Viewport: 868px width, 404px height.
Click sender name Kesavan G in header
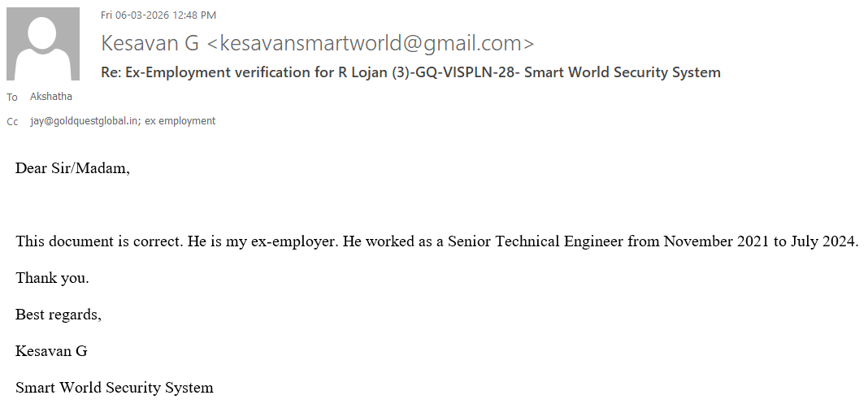(x=149, y=43)
